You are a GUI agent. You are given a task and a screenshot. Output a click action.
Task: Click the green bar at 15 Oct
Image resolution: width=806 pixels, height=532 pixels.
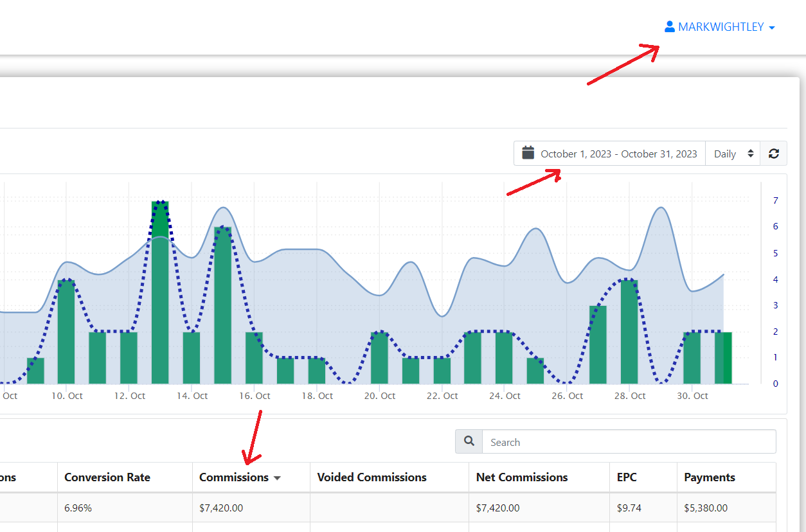(222, 308)
